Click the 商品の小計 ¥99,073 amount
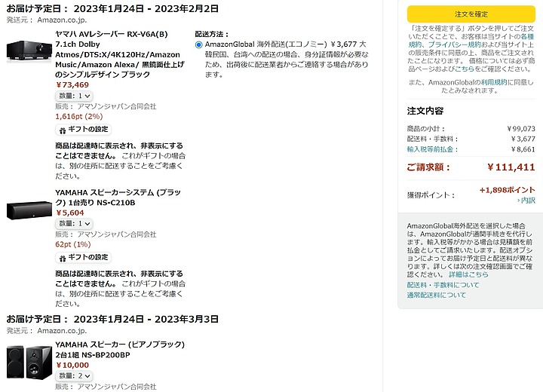 point(521,129)
